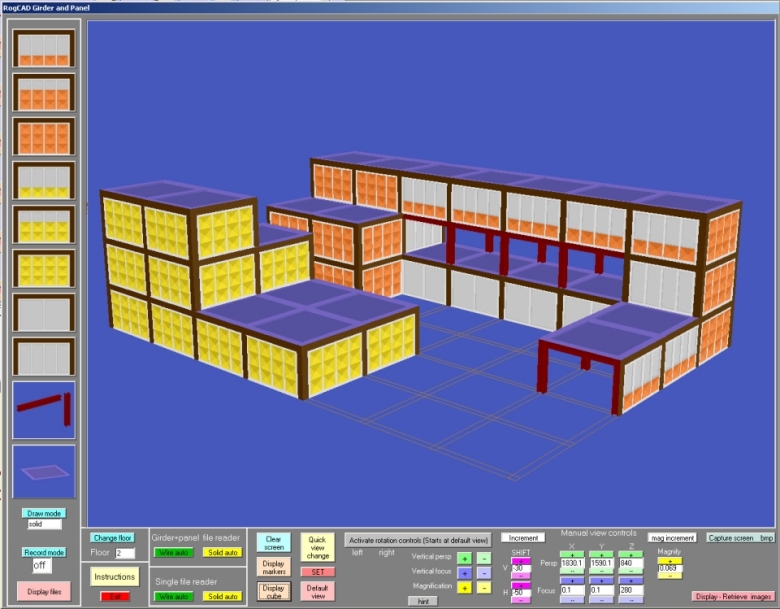Screen dimensions: 780x609
Task: Pick the red girder component in the palette
Action: coord(43,410)
